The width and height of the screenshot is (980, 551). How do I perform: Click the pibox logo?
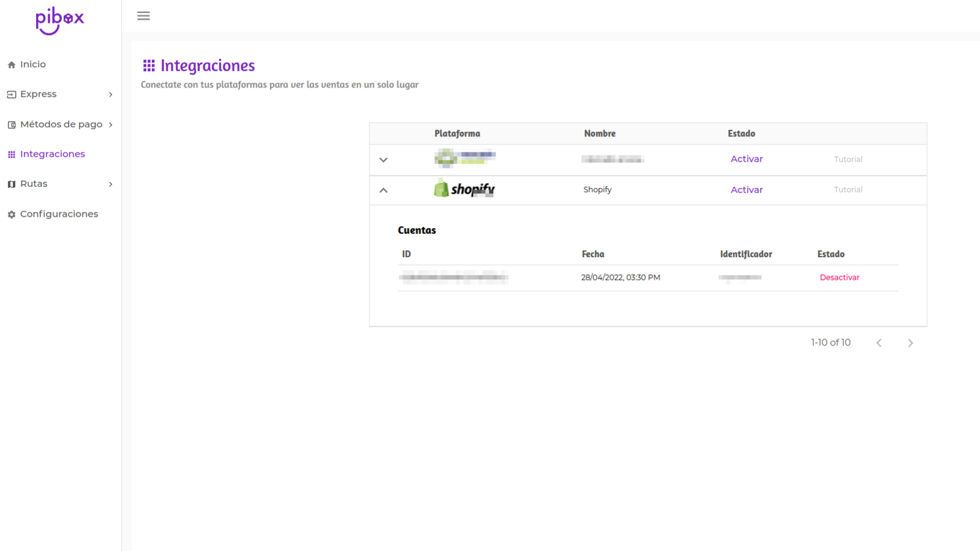click(x=59, y=21)
